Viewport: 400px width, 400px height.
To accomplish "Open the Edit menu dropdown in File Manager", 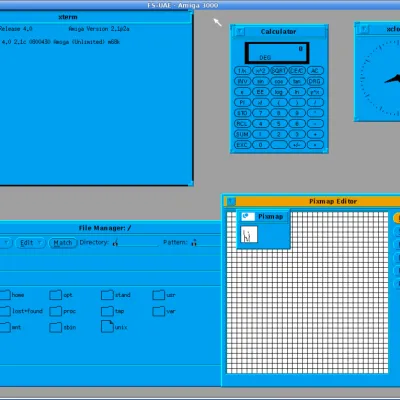I will coord(30,243).
